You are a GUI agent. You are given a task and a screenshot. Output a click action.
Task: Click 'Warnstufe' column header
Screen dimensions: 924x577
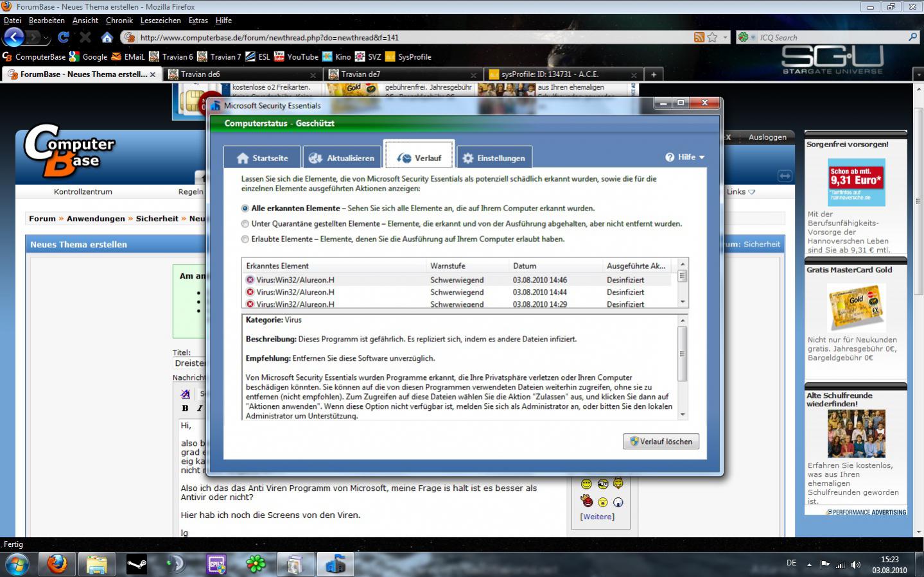tap(467, 266)
